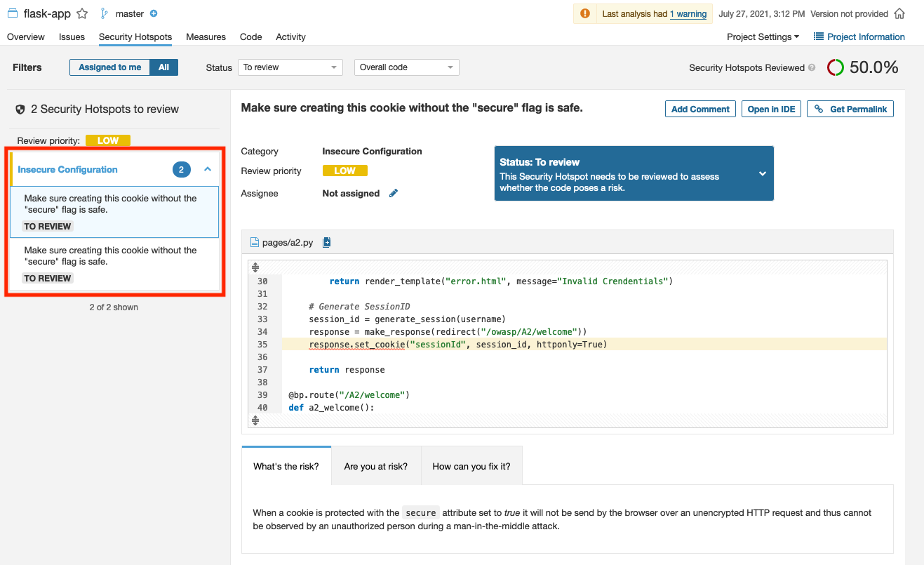Open the Status To review dropdown
Image resolution: width=924 pixels, height=565 pixels.
pyautogui.click(x=290, y=67)
